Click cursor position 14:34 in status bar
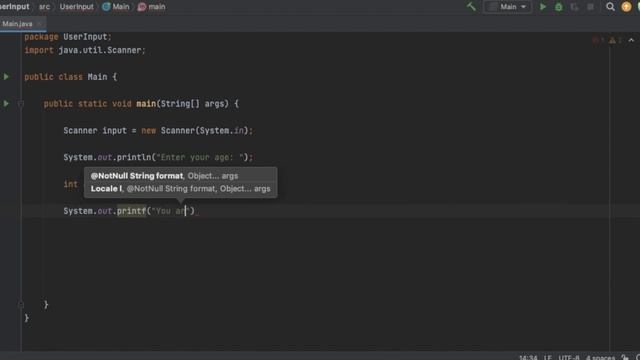 [x=528, y=357]
